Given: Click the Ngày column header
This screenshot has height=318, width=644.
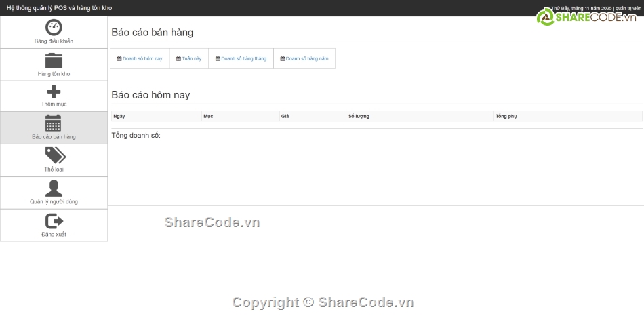Looking at the screenshot, I should pyautogui.click(x=157, y=116).
